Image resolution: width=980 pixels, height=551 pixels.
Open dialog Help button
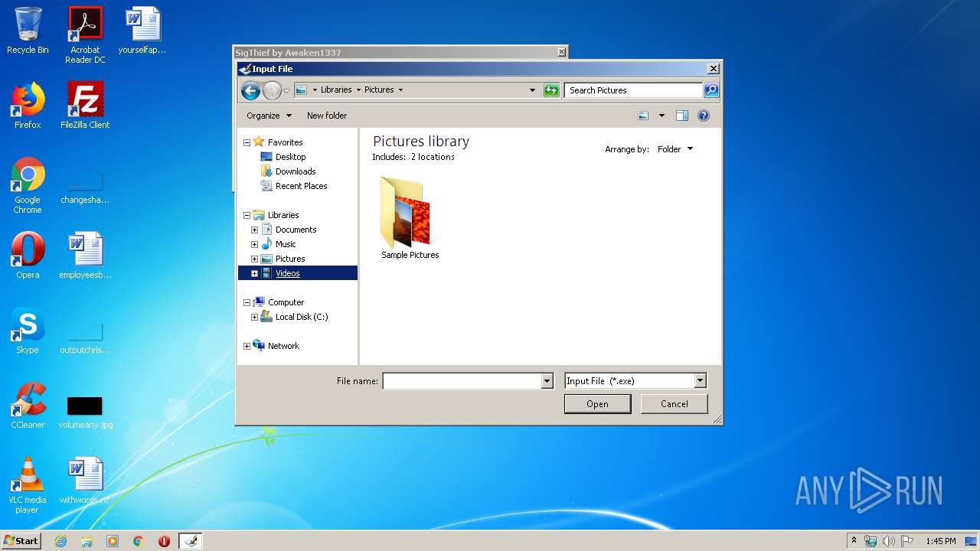pos(704,116)
